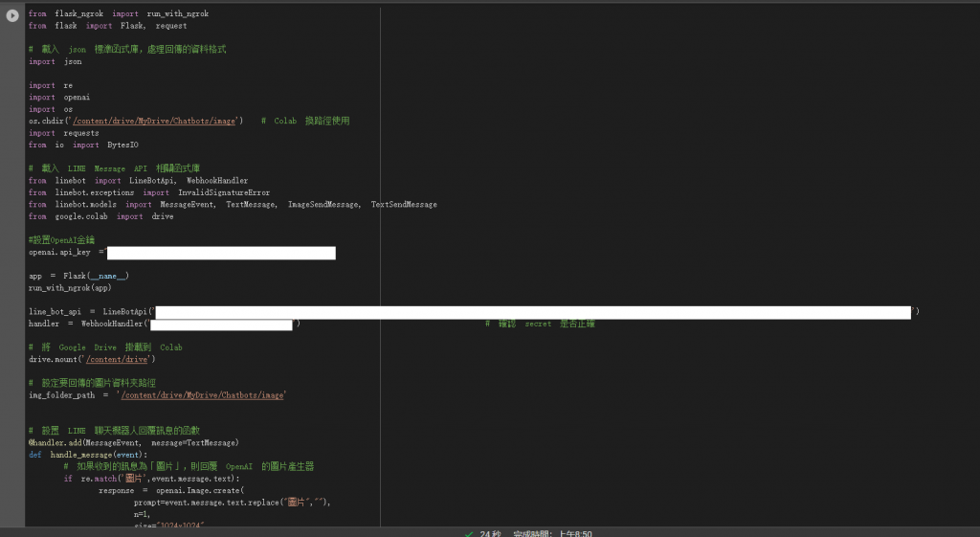Place cursor on 'from io import BytesIO' line

tap(83, 145)
